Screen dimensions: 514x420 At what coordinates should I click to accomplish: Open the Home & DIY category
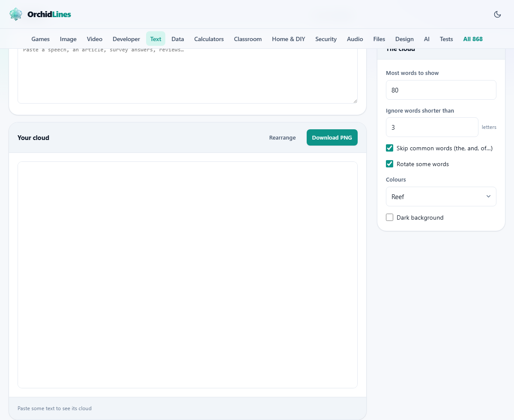pyautogui.click(x=289, y=39)
